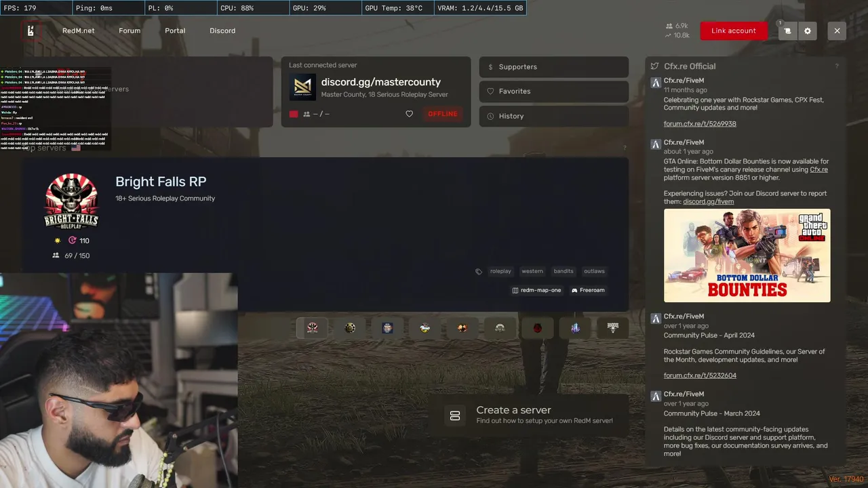Click the players icon next to 69 / 150
Screen dimensions: 868x488
pos(56,256)
